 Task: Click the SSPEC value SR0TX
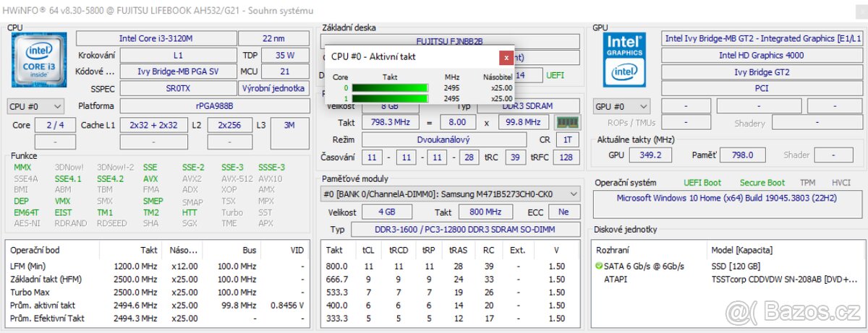click(178, 88)
